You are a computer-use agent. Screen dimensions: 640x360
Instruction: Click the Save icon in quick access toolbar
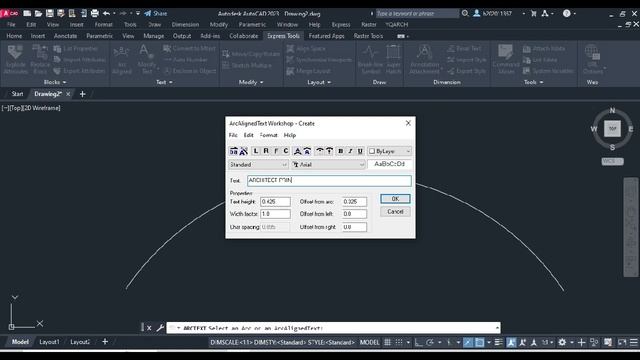[49, 13]
